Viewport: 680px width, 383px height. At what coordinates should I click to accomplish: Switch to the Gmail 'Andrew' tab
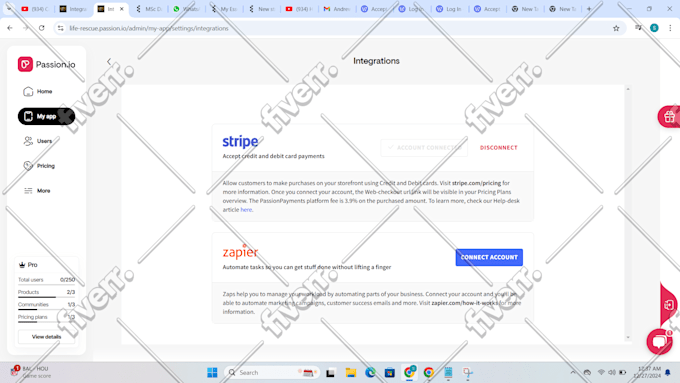tap(337, 9)
